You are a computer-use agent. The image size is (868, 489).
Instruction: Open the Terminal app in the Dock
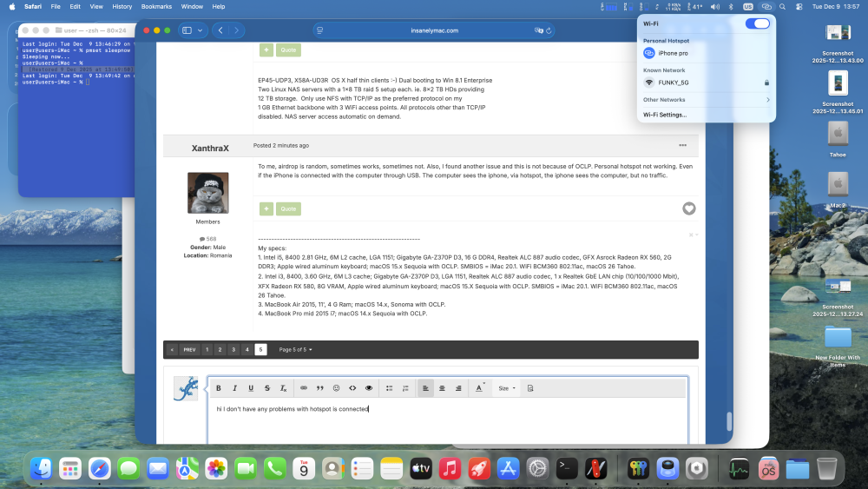click(567, 468)
